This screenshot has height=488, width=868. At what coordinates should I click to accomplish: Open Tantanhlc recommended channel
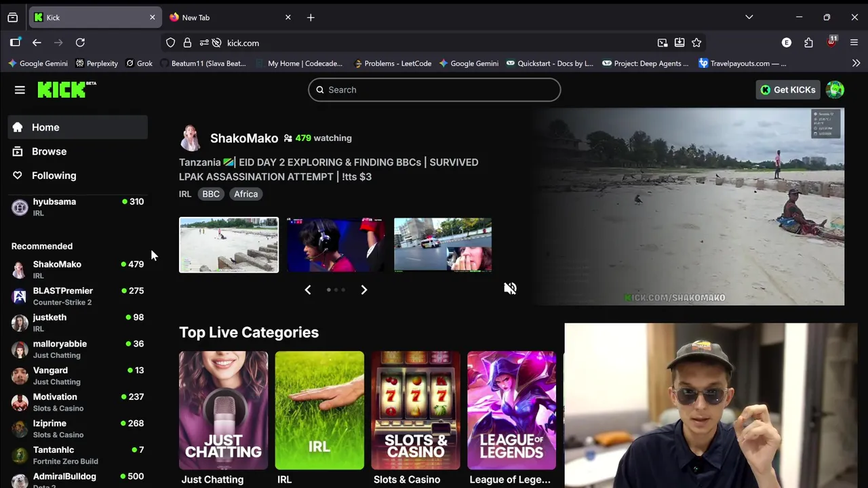(x=77, y=455)
